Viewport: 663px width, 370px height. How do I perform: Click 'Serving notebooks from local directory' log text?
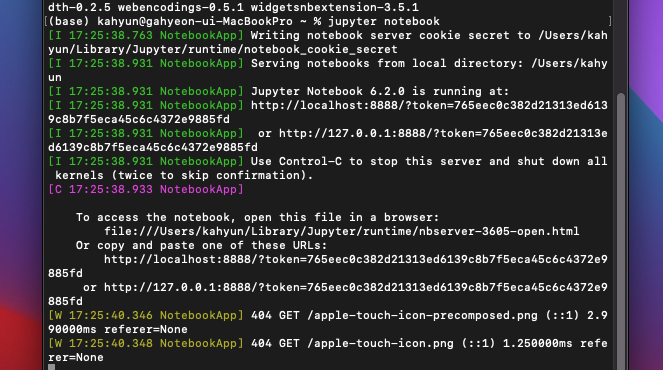click(x=328, y=70)
